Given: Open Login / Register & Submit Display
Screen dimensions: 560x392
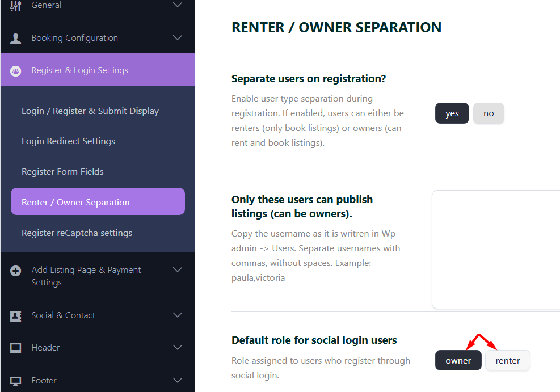Looking at the screenshot, I should click(90, 111).
